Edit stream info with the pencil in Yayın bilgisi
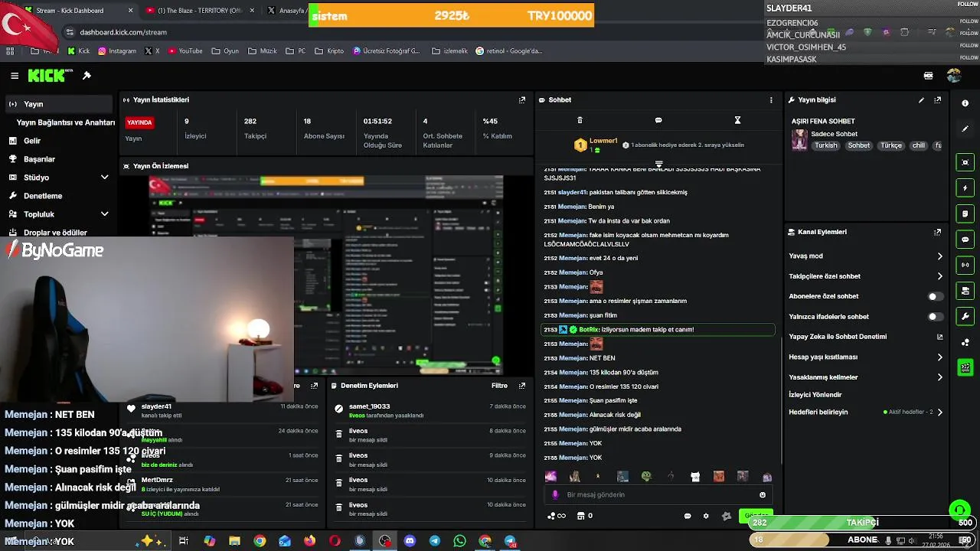Screen dimensions: 980x551 921,99
